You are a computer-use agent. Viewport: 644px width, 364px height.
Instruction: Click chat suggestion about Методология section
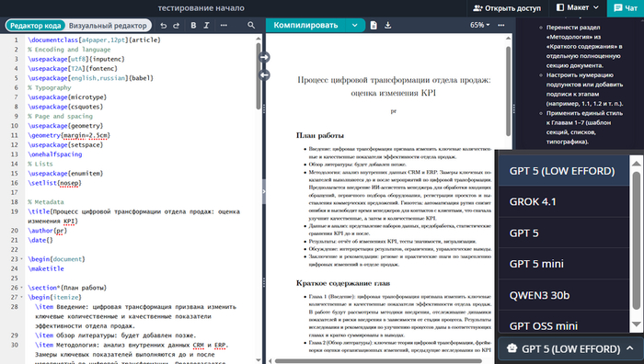[x=583, y=46]
